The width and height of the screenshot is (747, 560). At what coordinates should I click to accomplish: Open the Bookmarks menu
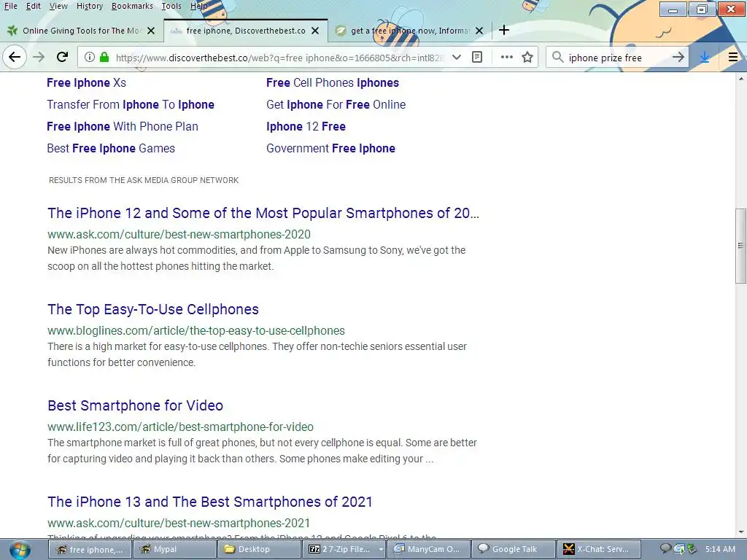pyautogui.click(x=132, y=6)
